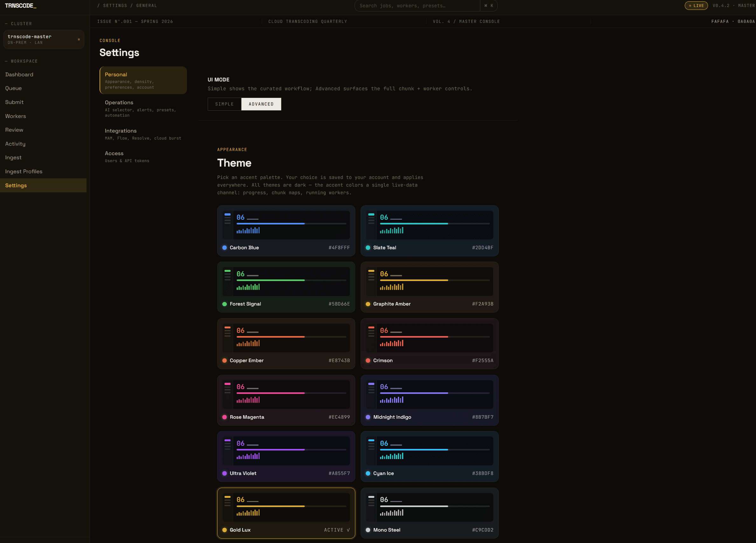
Task: Click the V0.4.2 · MASTER version label
Action: (x=734, y=6)
